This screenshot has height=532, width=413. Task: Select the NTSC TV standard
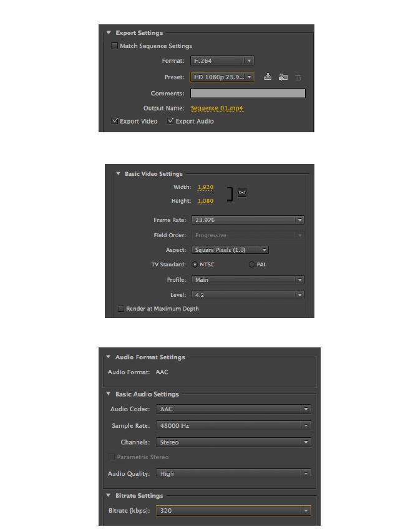tap(195, 264)
